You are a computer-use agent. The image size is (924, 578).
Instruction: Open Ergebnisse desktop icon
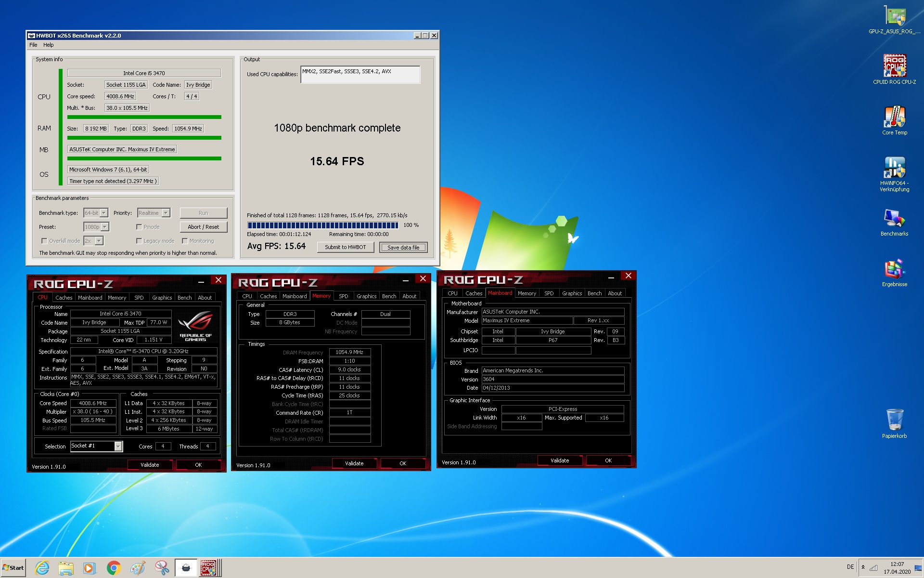[894, 273]
